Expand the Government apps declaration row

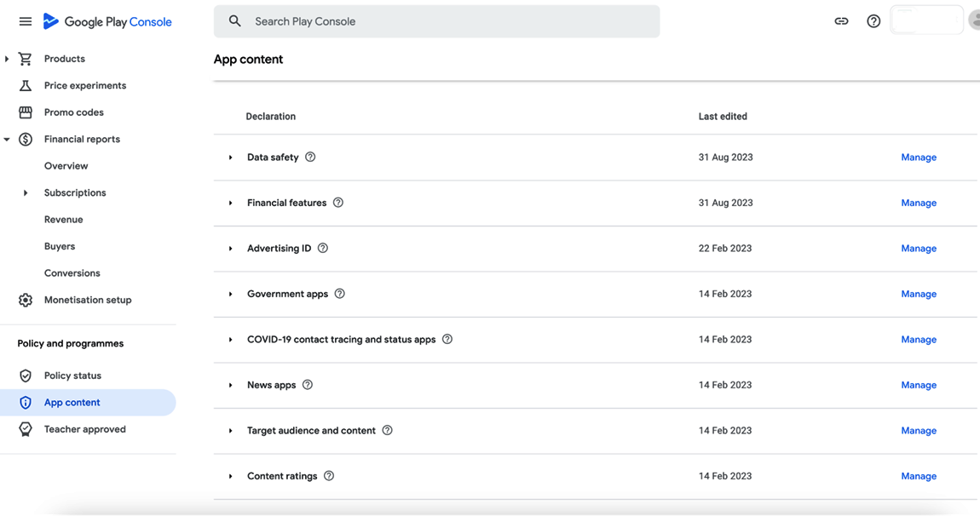[x=231, y=294]
